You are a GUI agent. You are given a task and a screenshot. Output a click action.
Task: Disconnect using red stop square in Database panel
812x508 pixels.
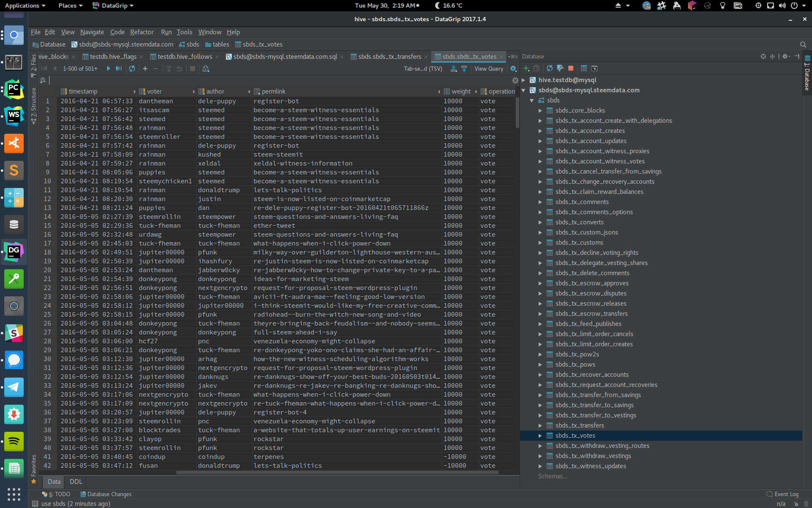(x=571, y=68)
